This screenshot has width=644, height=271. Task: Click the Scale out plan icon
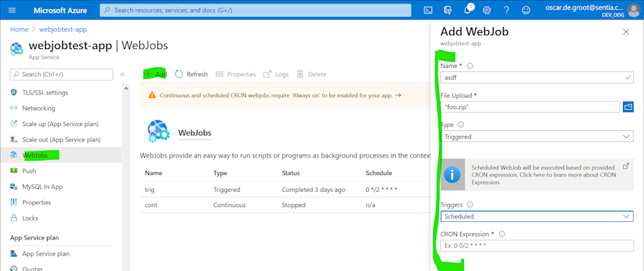(14, 139)
